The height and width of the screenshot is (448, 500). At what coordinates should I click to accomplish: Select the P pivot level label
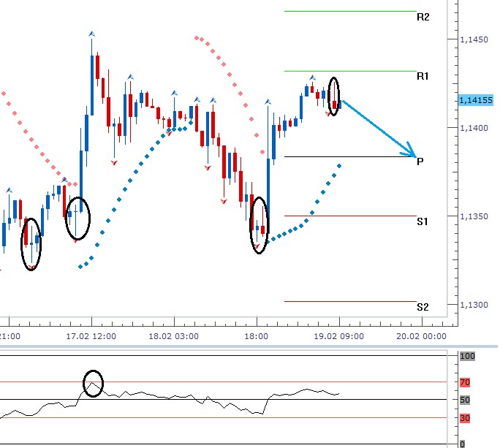[420, 162]
